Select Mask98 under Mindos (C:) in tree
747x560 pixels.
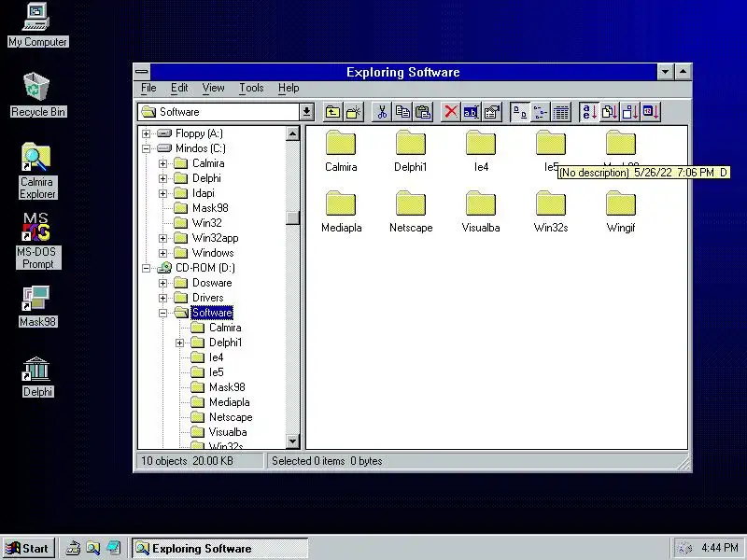(x=210, y=208)
